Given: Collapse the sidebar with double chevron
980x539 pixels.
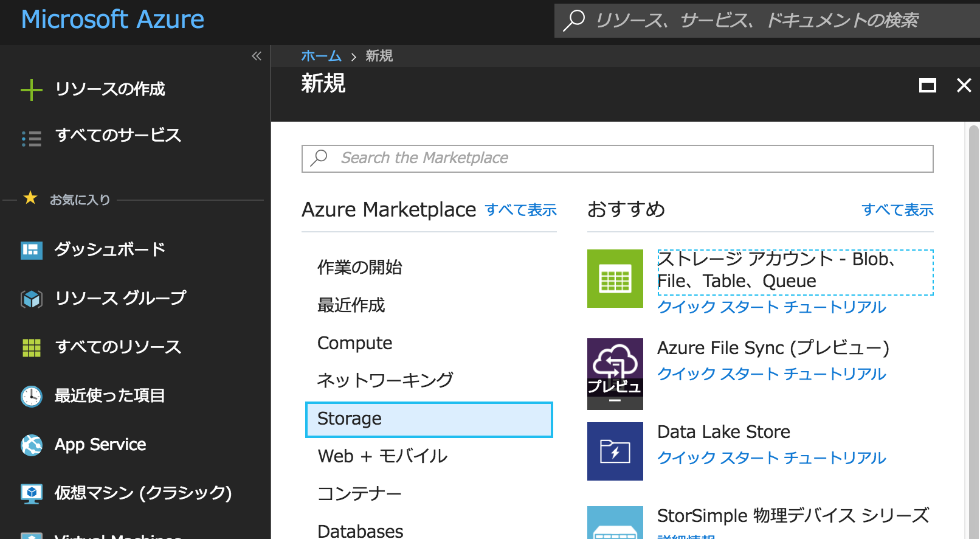Looking at the screenshot, I should click(x=257, y=56).
